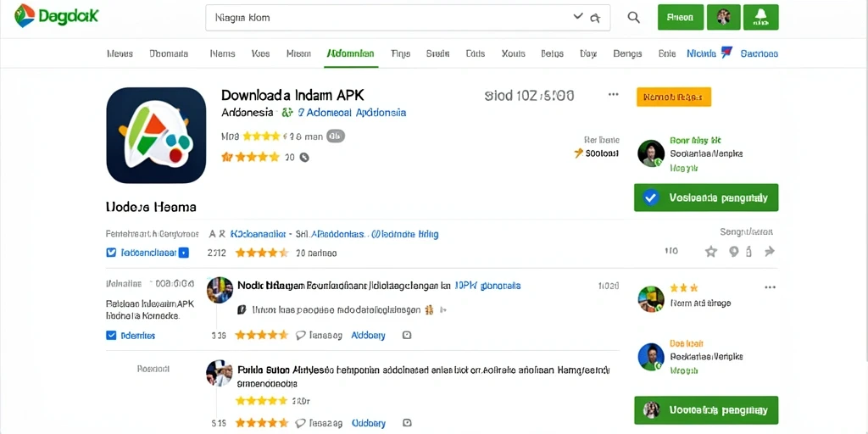This screenshot has height=434, width=868.
Task: Click the share arrow icon under Sengn
Action: (769, 252)
